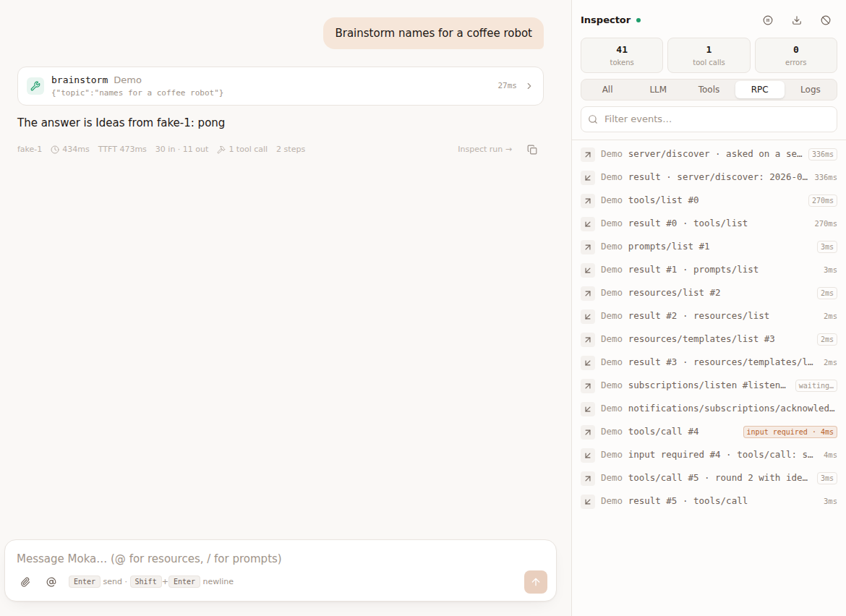Open the server/discover request event

pos(709,154)
